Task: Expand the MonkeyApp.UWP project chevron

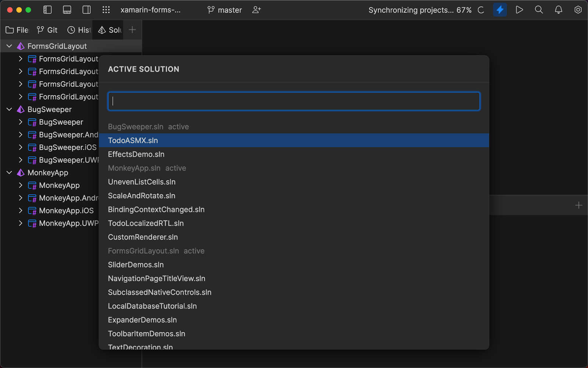Action: click(21, 223)
